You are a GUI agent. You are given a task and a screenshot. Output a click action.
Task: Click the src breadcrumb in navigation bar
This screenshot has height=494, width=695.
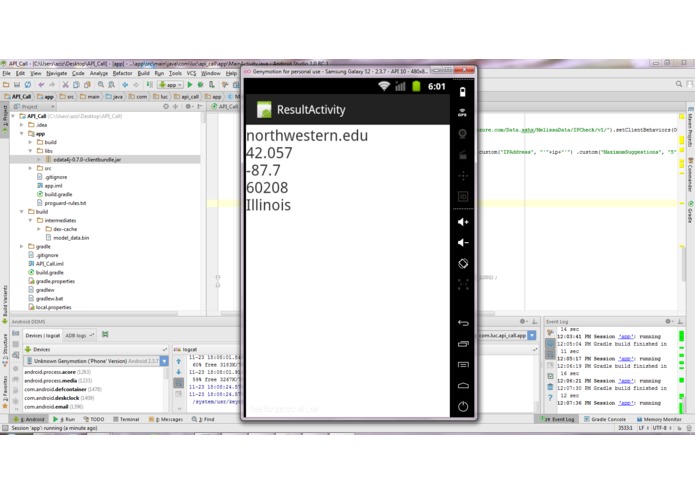(67, 97)
